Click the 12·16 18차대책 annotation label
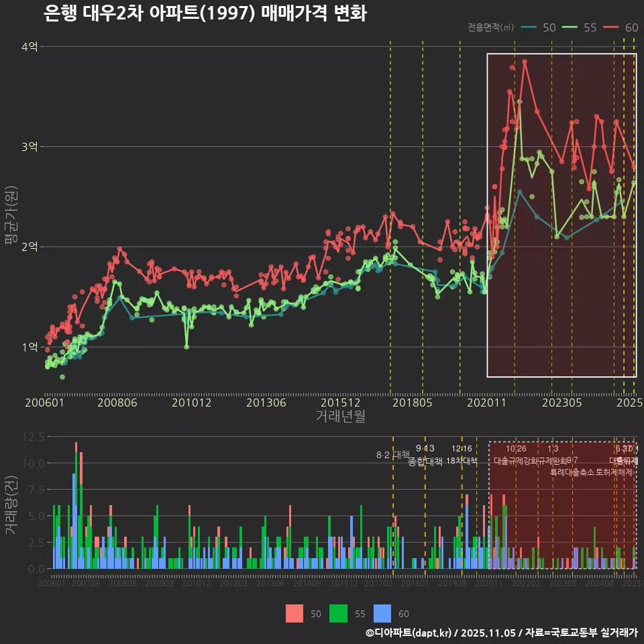 (462, 455)
